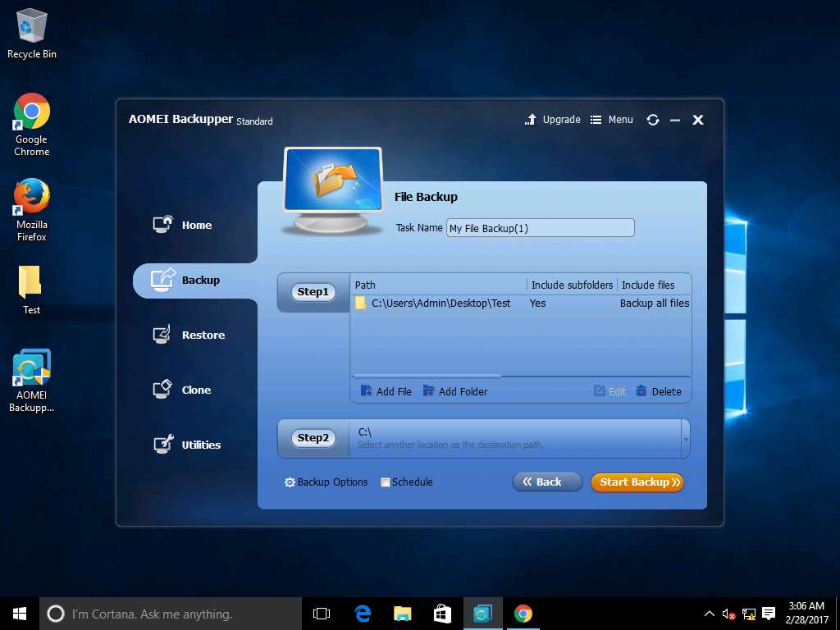Click the taskbar clock showing 3:06 AM
The width and height of the screenshot is (840, 630).
pos(806,613)
